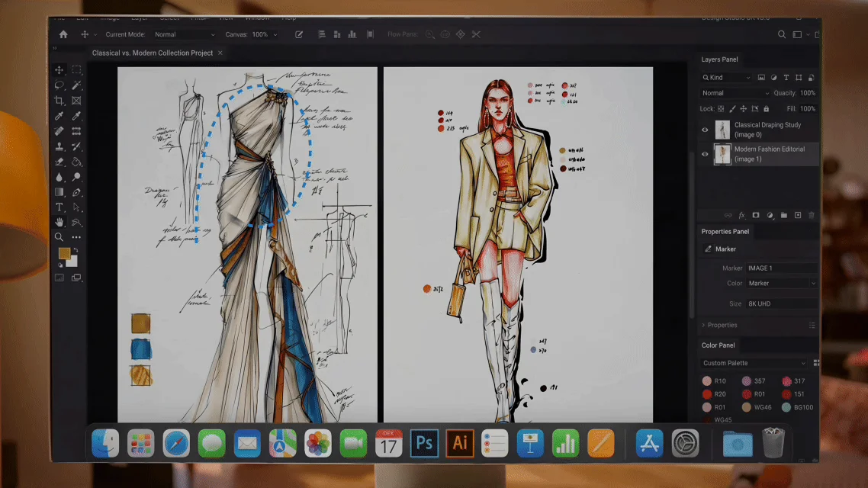The image size is (868, 488).
Task: Choose the Dodge tool
Action: [76, 177]
